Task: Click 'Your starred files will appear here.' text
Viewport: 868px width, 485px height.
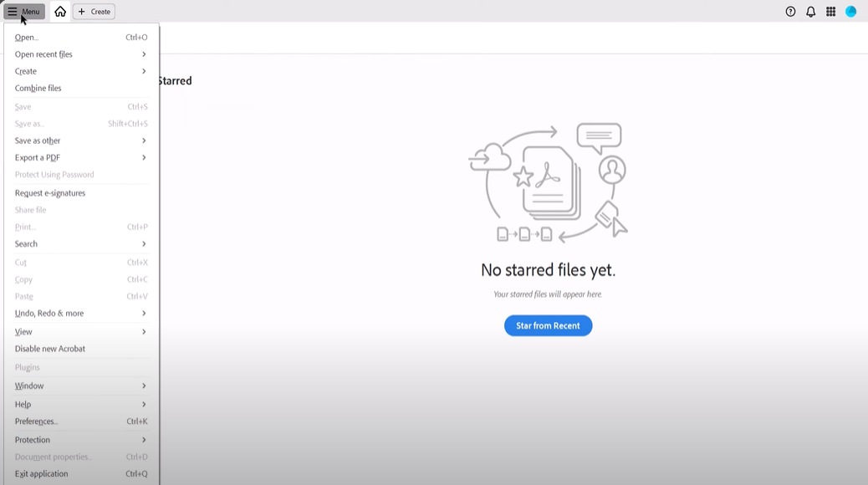Action: 548,294
